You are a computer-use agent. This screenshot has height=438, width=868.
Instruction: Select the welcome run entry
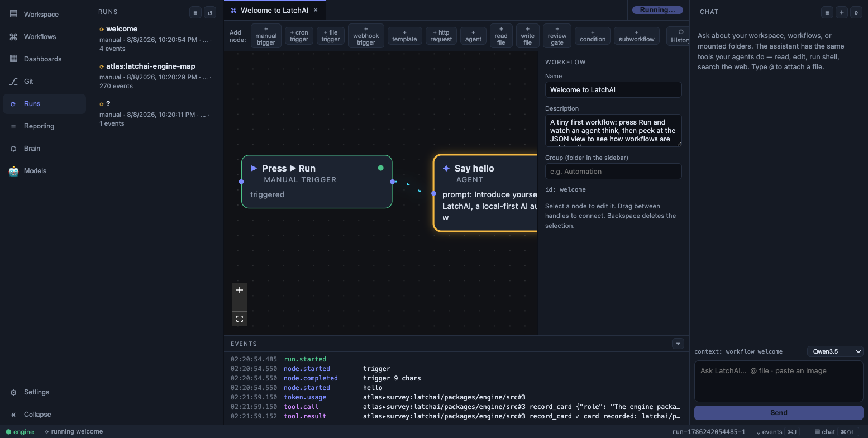tap(156, 39)
